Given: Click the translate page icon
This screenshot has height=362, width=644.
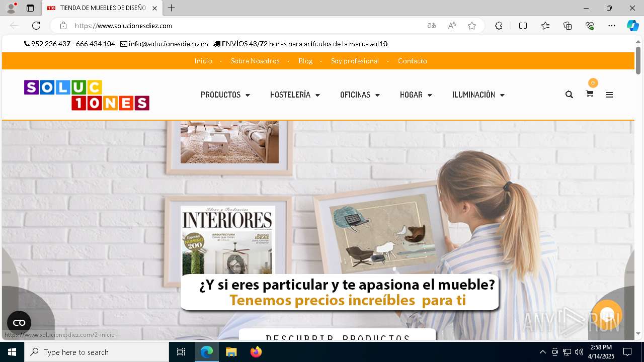Looking at the screenshot, I should (x=432, y=26).
